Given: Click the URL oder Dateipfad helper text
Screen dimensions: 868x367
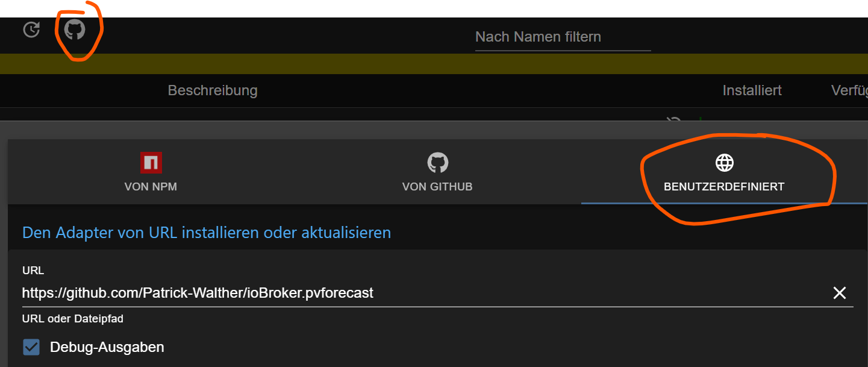Looking at the screenshot, I should tap(73, 319).
